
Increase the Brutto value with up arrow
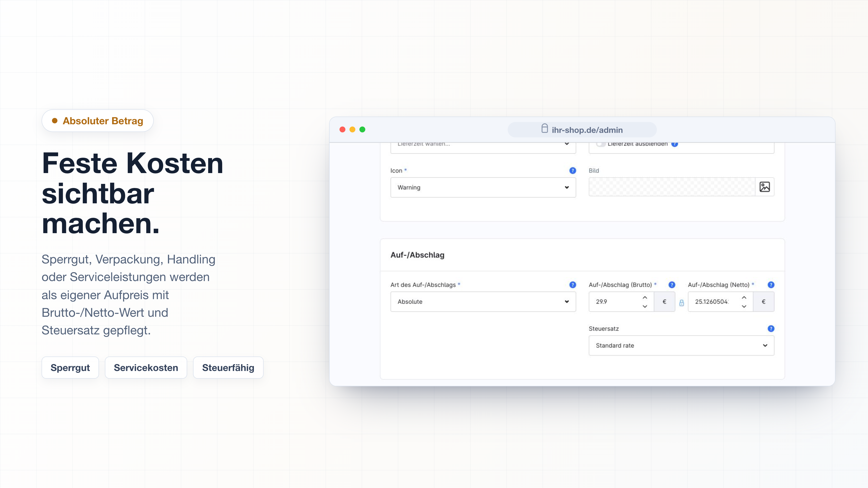click(x=645, y=297)
